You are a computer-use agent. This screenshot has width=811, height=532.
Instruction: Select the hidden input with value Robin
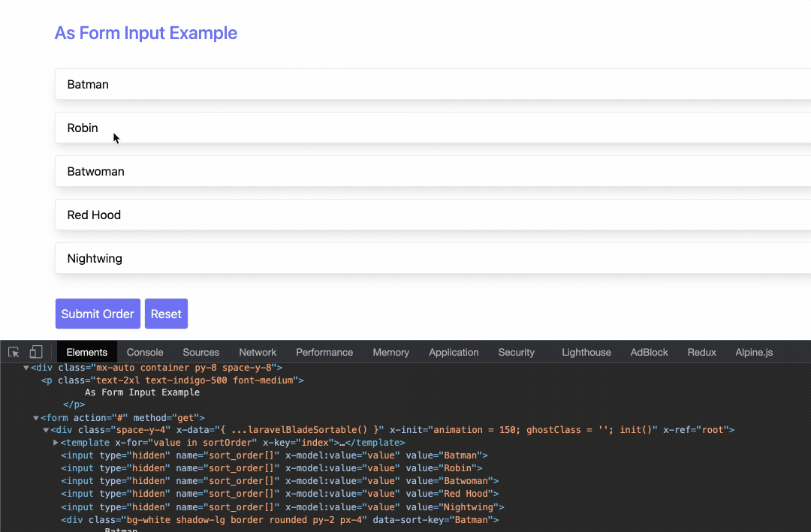pos(272,468)
